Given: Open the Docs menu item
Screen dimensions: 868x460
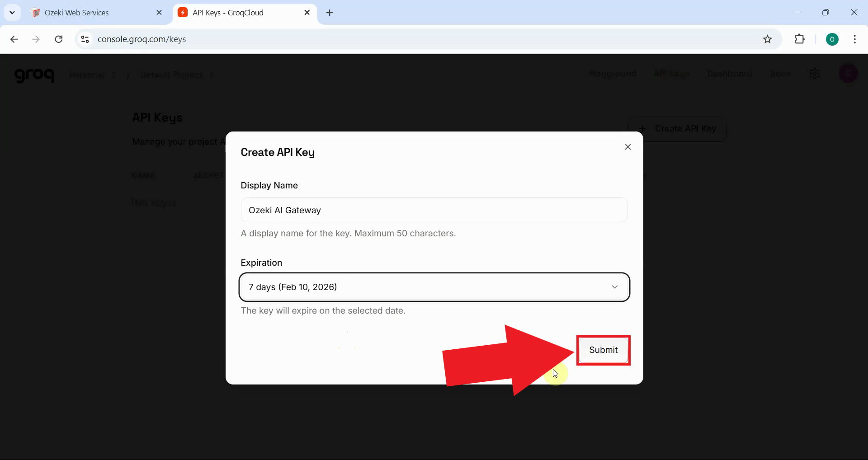Looking at the screenshot, I should point(781,74).
